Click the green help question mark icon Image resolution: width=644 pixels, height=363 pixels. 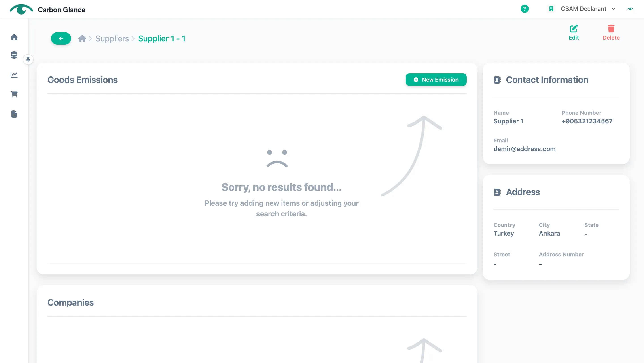(525, 9)
